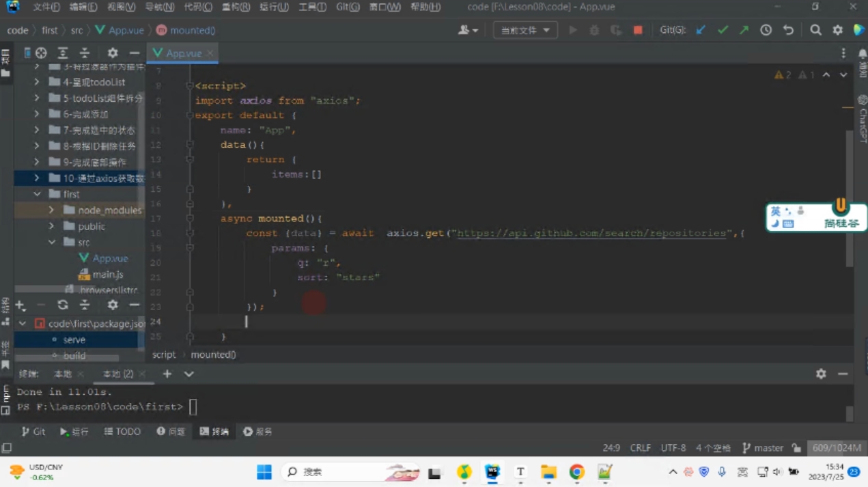This screenshot has height=487, width=868.
Task: Expand the node_modules folder
Action: [52, 210]
